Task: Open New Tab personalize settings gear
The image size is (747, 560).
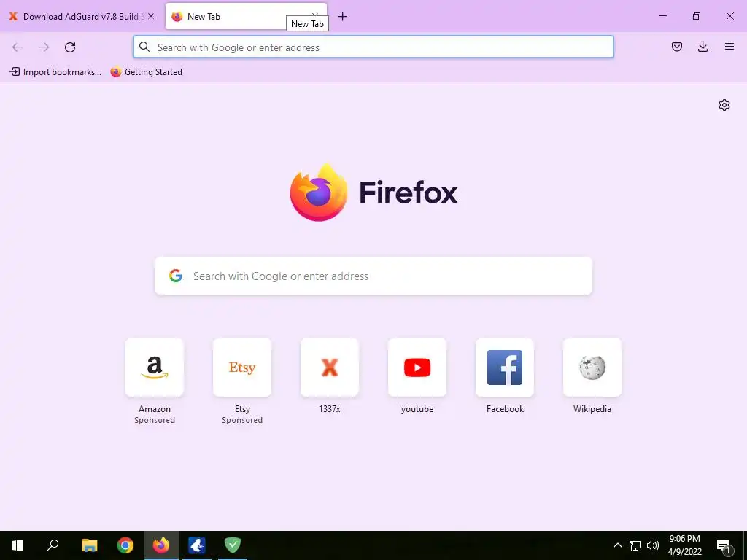Action: [724, 105]
